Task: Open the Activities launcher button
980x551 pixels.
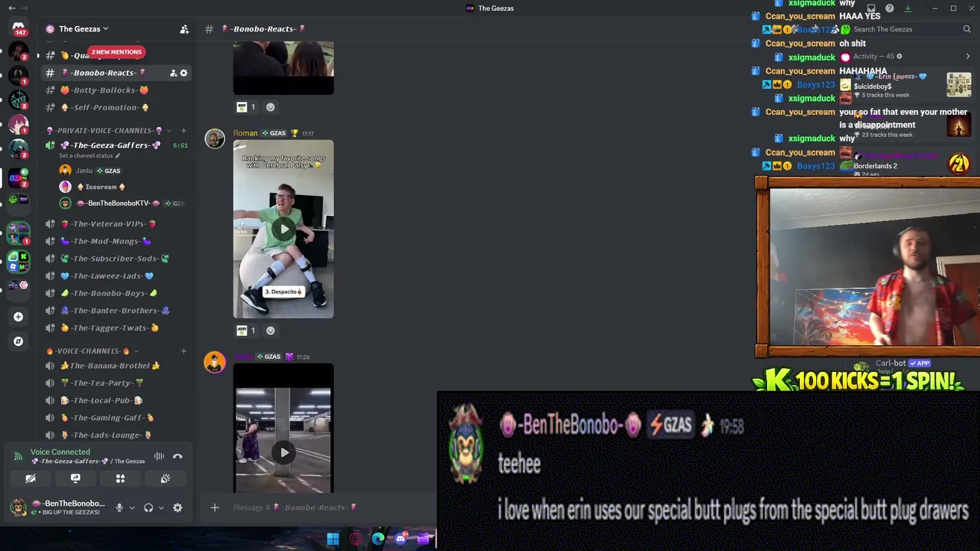Action: click(120, 478)
